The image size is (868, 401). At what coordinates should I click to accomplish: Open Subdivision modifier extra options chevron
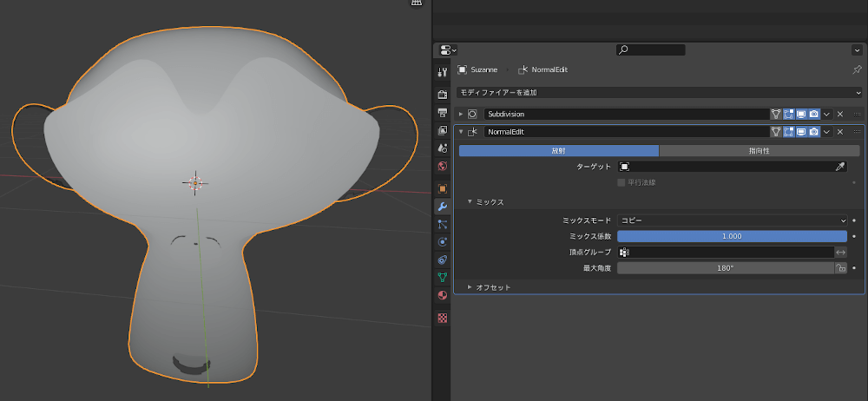tap(827, 114)
